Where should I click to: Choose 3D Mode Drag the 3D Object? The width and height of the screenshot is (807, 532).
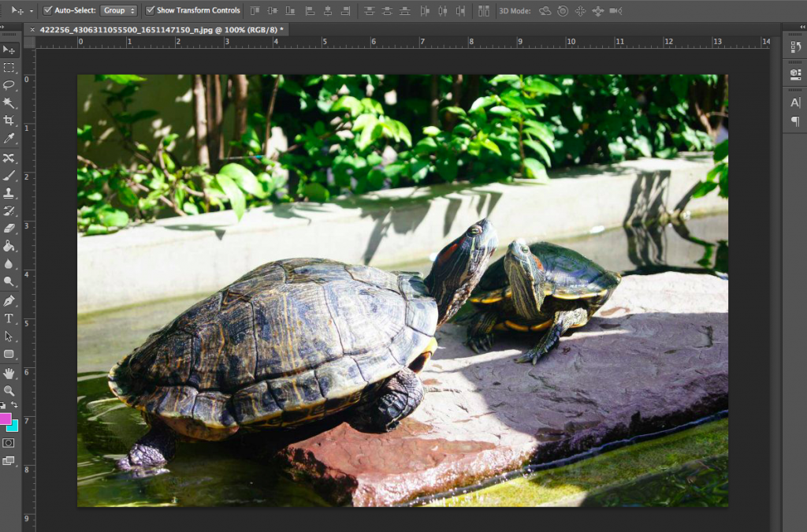(581, 11)
